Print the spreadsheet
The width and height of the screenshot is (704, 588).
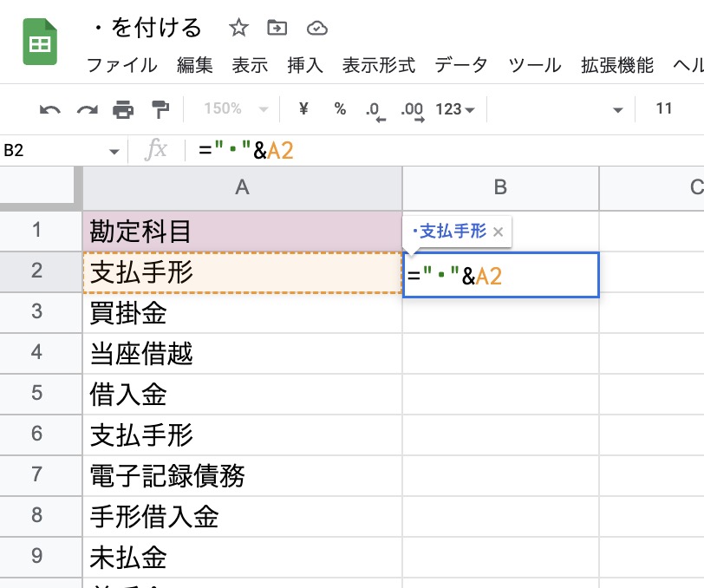coord(123,109)
